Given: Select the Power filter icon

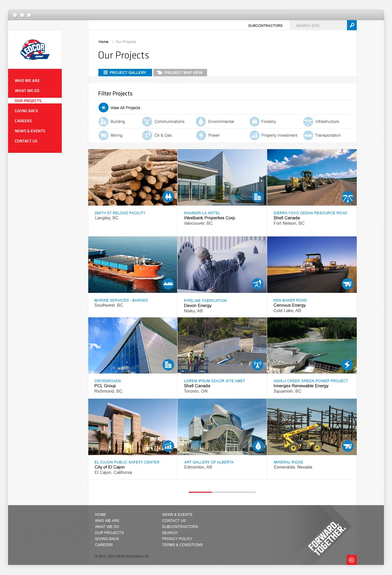Looking at the screenshot, I should point(201,135).
